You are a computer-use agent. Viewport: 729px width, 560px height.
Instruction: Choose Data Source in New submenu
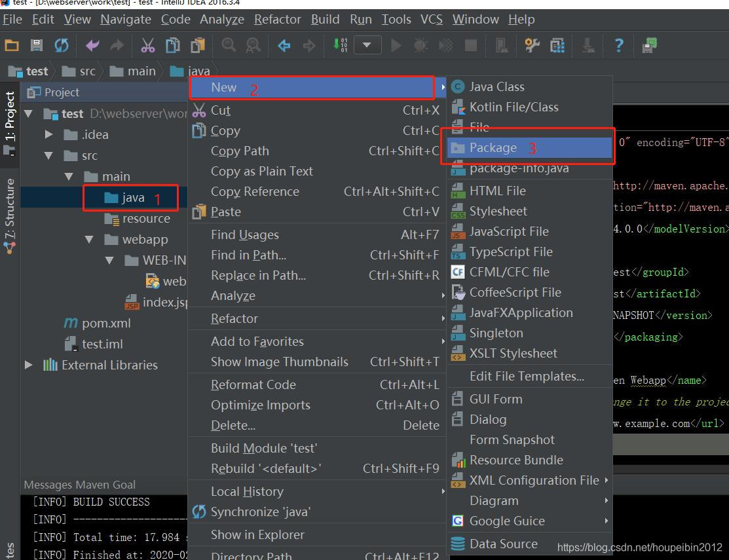(529, 544)
